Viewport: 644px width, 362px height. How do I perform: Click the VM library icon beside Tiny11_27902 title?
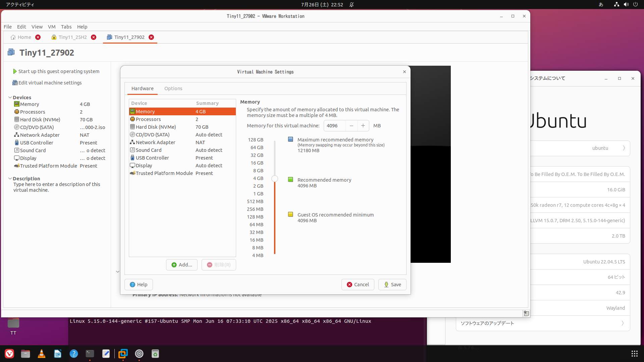pos(11,52)
